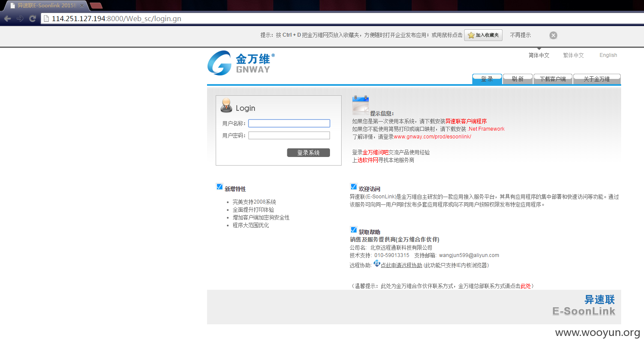This screenshot has width=644, height=345.
Task: Click the red 此处 link for headquarters contact
Action: click(525, 286)
